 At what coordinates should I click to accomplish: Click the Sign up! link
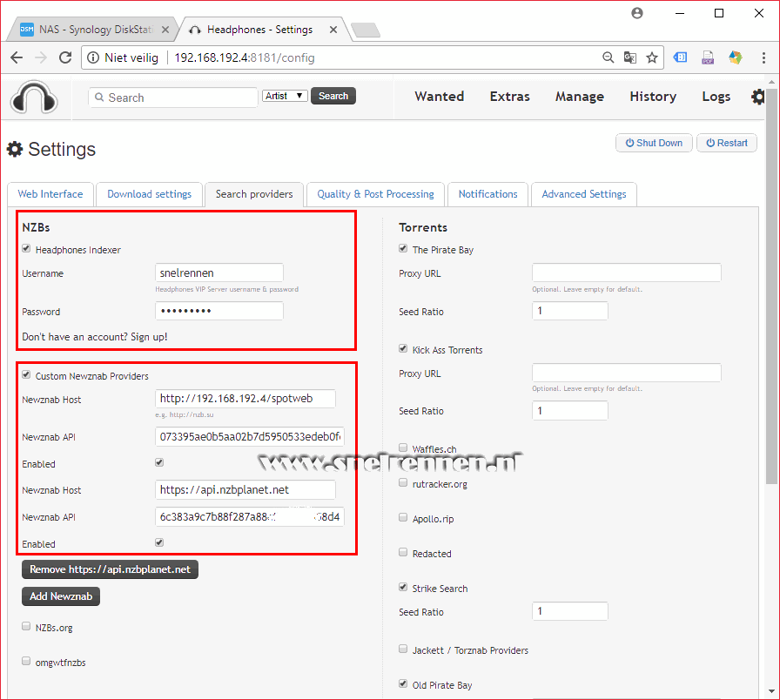click(x=149, y=337)
